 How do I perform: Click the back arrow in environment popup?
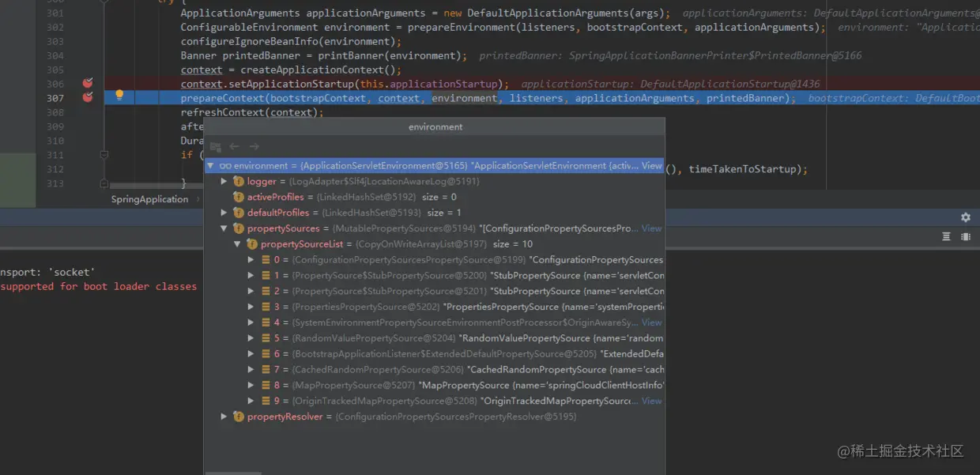(x=234, y=146)
